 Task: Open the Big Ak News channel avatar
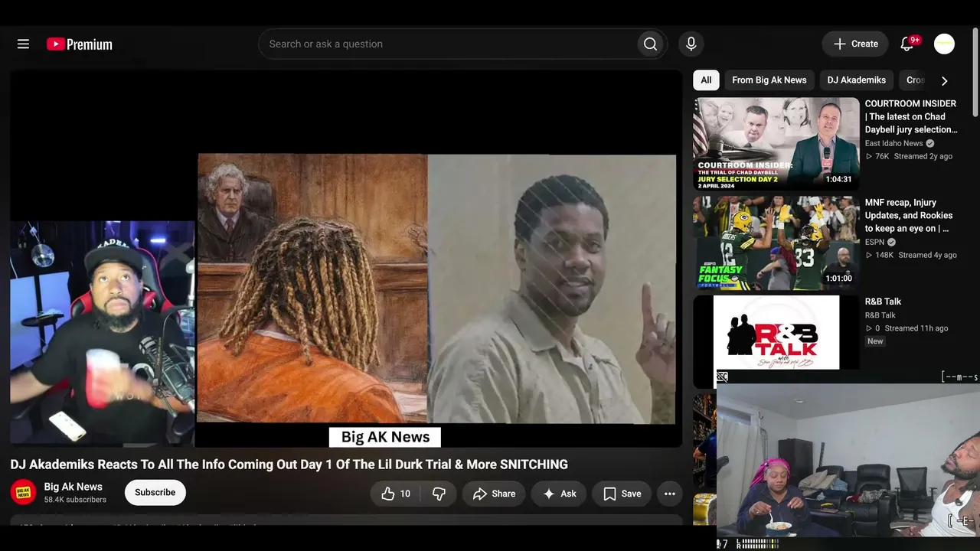point(23,492)
